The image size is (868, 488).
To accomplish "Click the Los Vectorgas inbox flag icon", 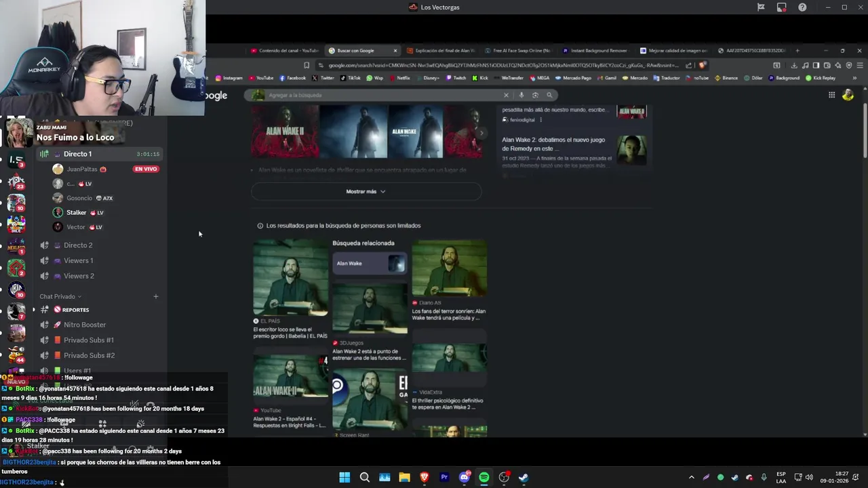I will pos(761,7).
